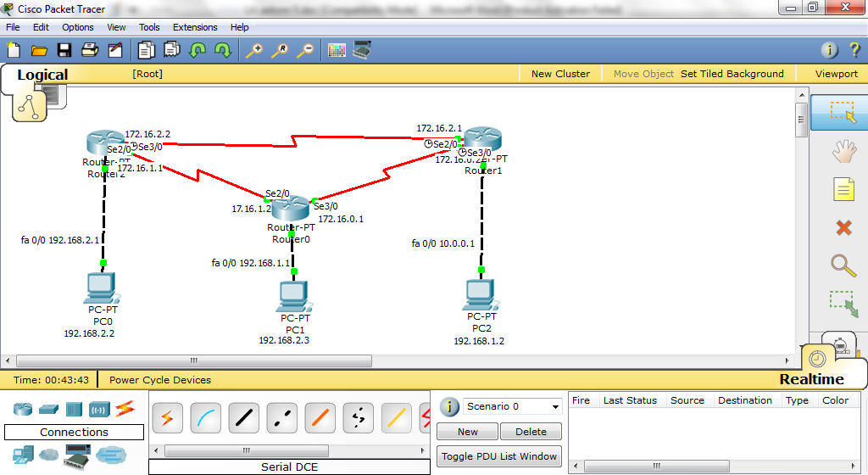
Task: Pick the Place Note tool
Action: click(843, 189)
